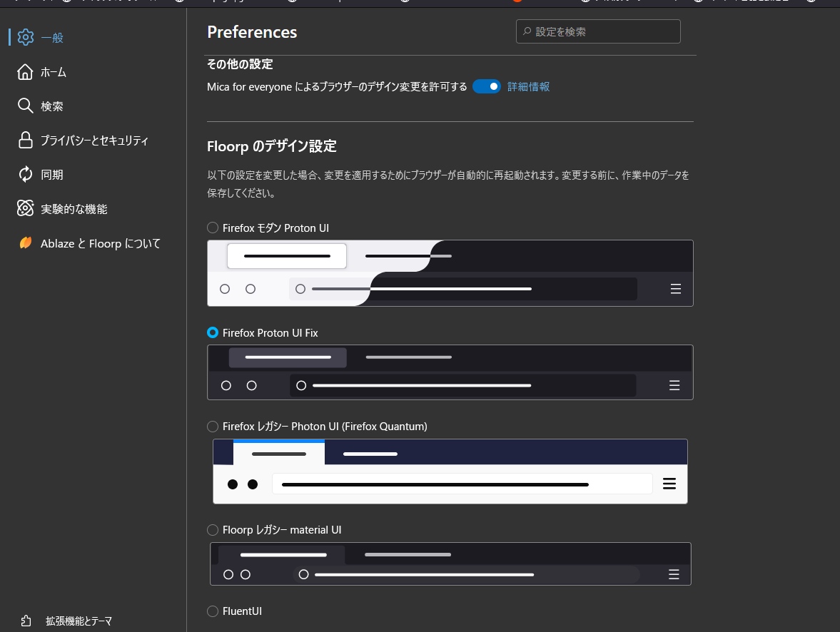Click the magnifier icon beside 検索
Viewport: 840px width, 632px height.
(x=25, y=106)
